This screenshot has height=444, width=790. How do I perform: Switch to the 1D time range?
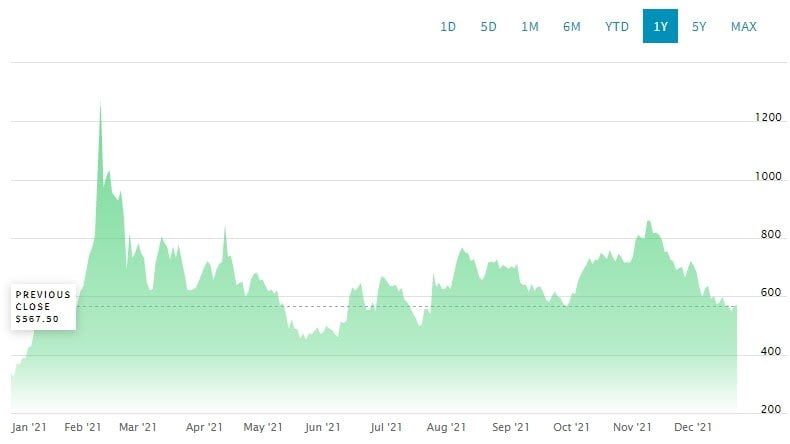[448, 27]
